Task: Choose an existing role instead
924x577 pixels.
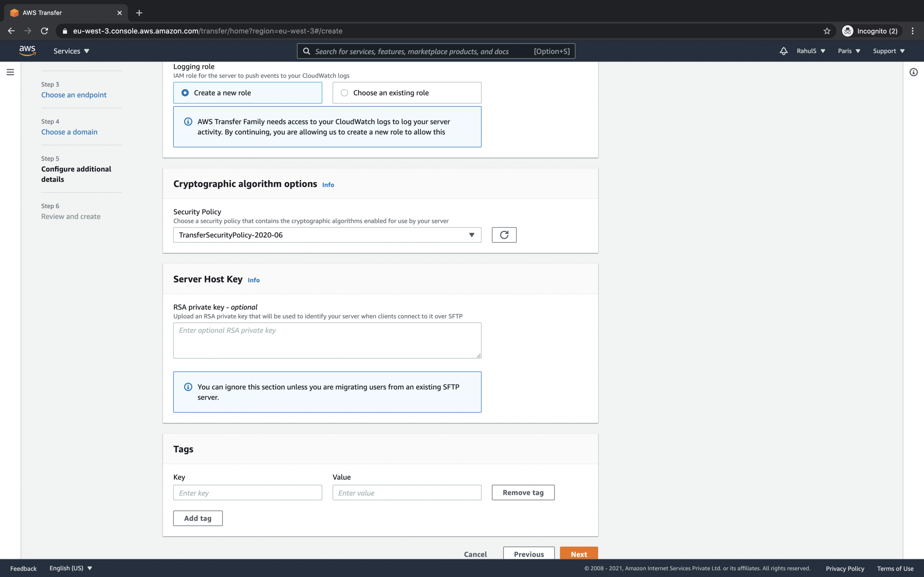Action: (x=345, y=92)
